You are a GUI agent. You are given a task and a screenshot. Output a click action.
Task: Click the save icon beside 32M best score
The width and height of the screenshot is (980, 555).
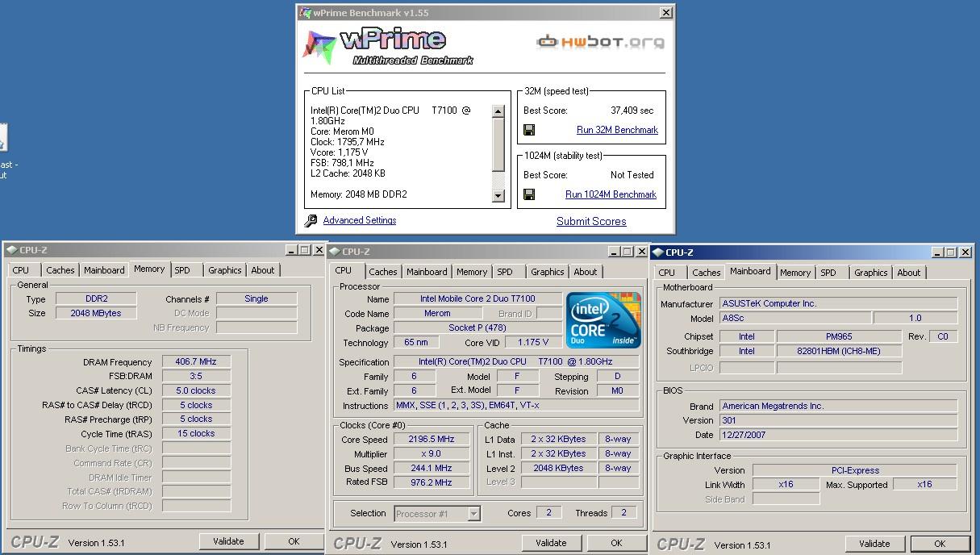[529, 130]
